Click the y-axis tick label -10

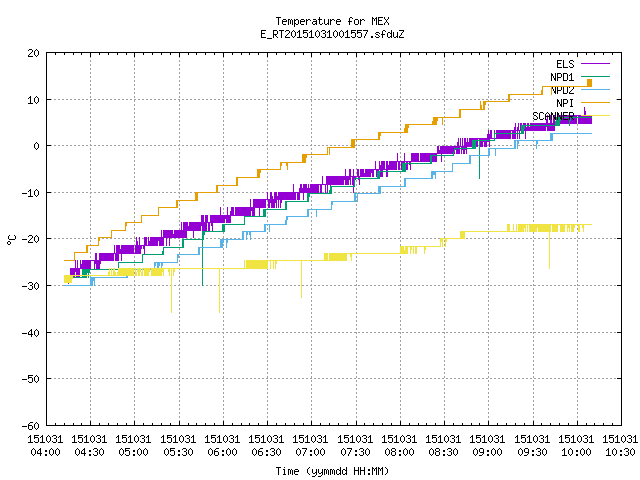click(x=31, y=193)
